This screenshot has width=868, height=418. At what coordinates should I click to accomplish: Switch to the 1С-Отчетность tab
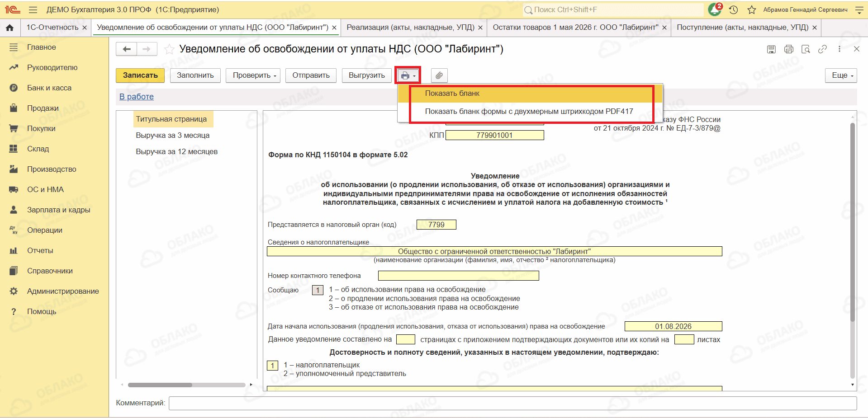coord(52,28)
